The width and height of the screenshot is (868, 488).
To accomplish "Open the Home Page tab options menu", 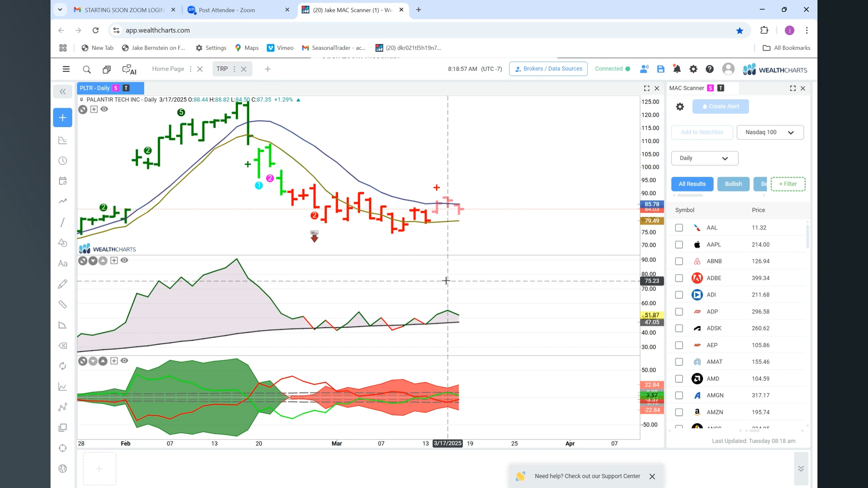I will click(190, 69).
